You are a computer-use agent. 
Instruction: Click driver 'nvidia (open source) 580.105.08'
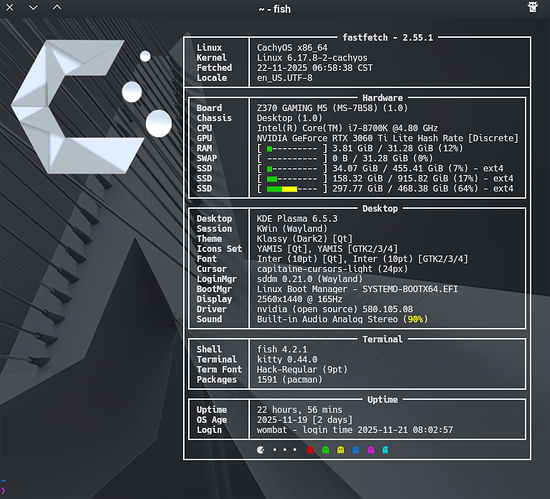tap(335, 309)
